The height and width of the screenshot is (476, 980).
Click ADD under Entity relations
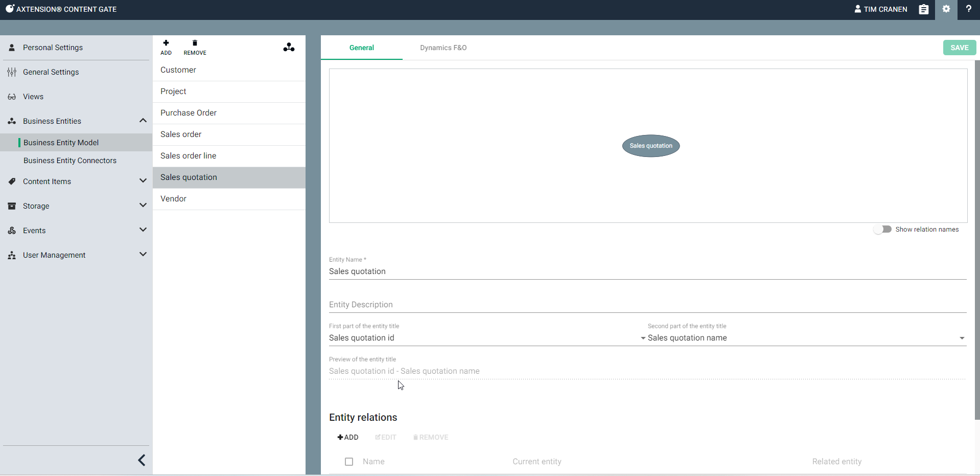pos(348,437)
